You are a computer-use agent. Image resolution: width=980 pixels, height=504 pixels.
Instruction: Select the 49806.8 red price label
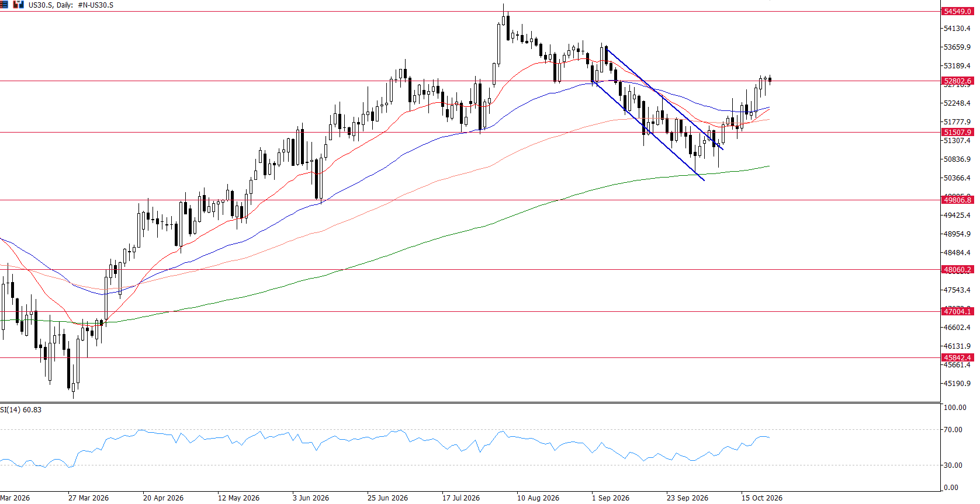click(957, 200)
